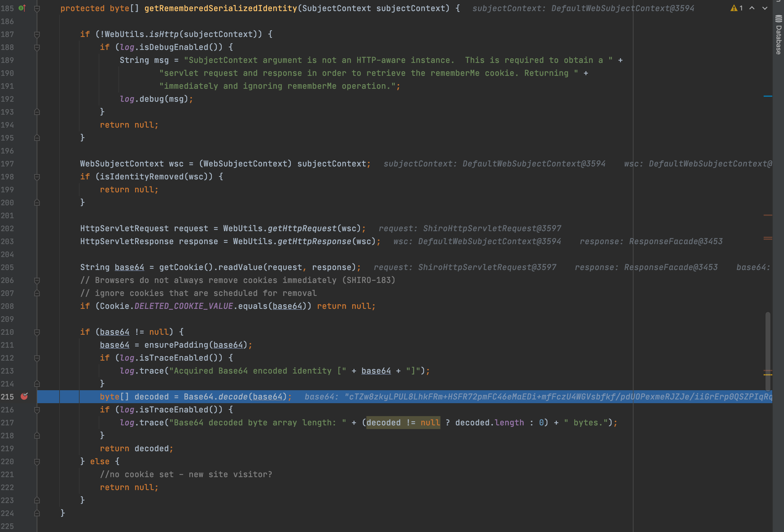This screenshot has width=784, height=532.
Task: Click the implements-method gutter icon on line 185
Action: pyautogui.click(x=22, y=8)
